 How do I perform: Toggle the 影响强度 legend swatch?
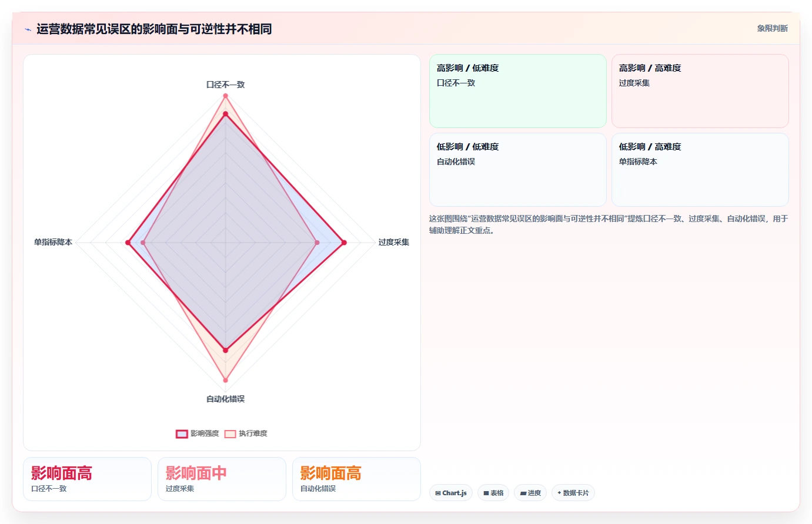click(182, 434)
